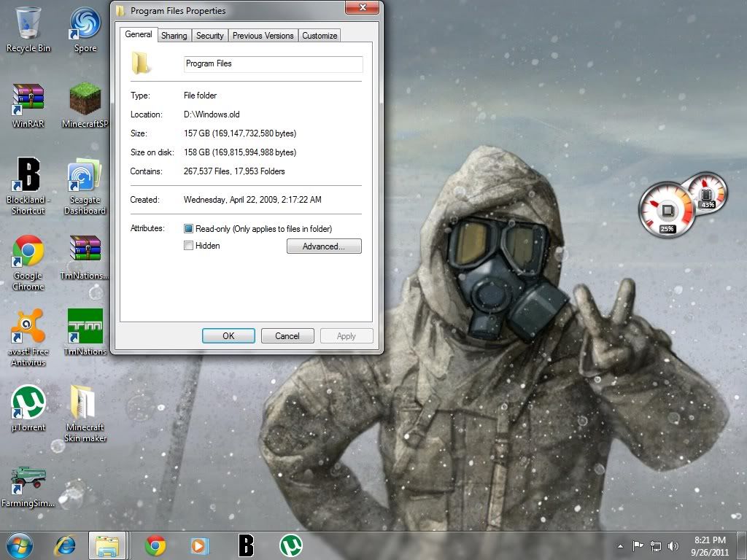The height and width of the screenshot is (560, 747).
Task: Click the Program Files name field
Action: tap(274, 64)
